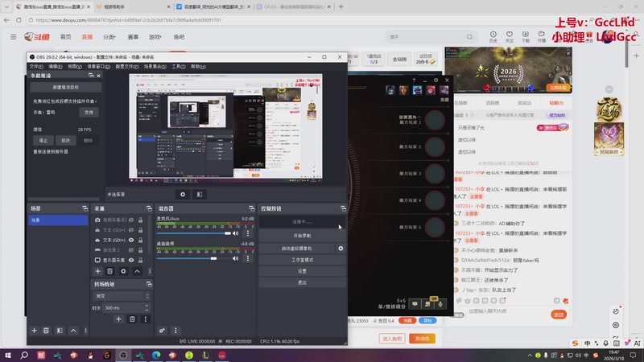Show the first hidden Text (GDI+) source
The width and height of the screenshot is (644, 362).
[131, 230]
